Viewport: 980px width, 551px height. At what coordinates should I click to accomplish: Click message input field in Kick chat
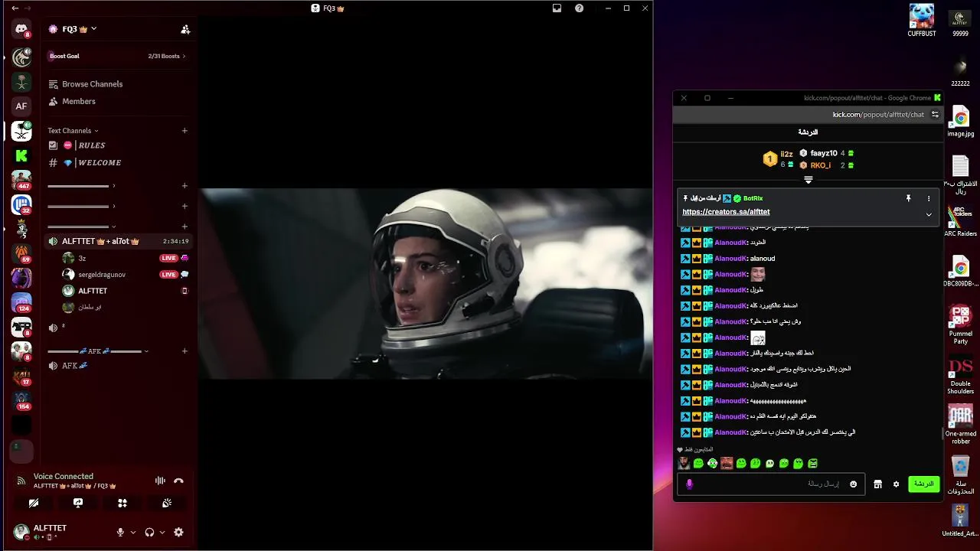771,484
